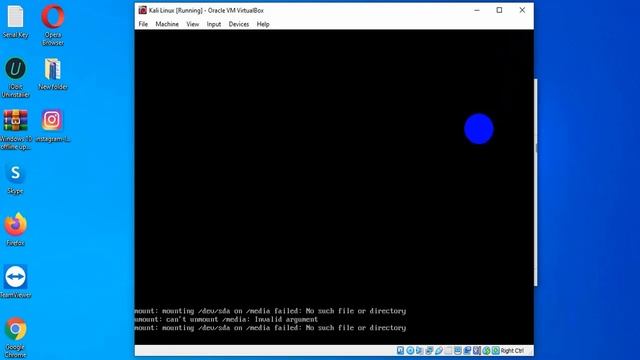The image size is (640, 360).
Task: Click the VirtualBox icon in the title bar
Action: click(x=142, y=10)
